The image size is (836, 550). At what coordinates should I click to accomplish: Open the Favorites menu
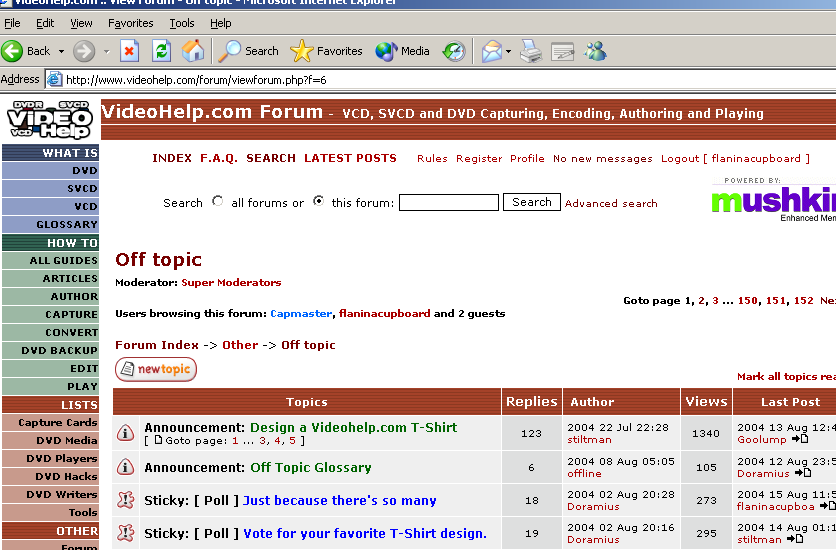point(131,23)
